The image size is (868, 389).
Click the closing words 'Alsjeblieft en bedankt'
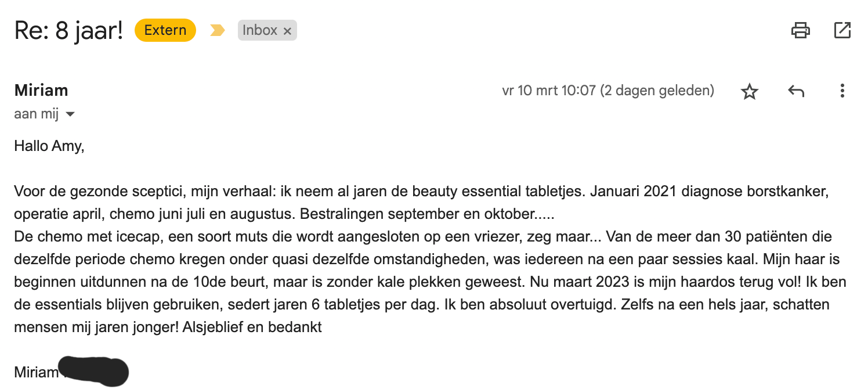[252, 327]
